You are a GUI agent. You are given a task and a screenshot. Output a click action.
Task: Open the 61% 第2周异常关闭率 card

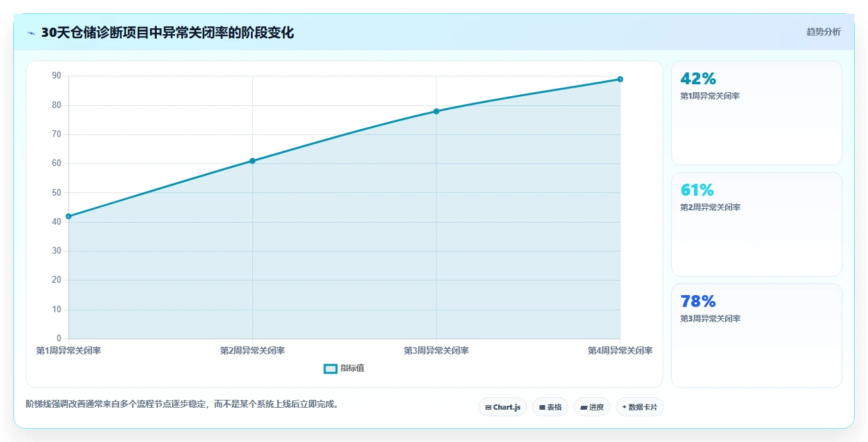(x=756, y=224)
